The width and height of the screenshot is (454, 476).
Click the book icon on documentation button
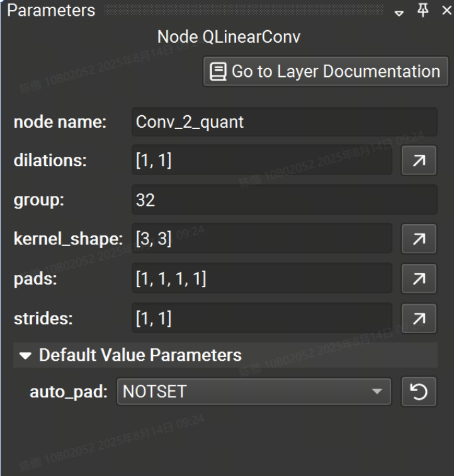[218, 72]
